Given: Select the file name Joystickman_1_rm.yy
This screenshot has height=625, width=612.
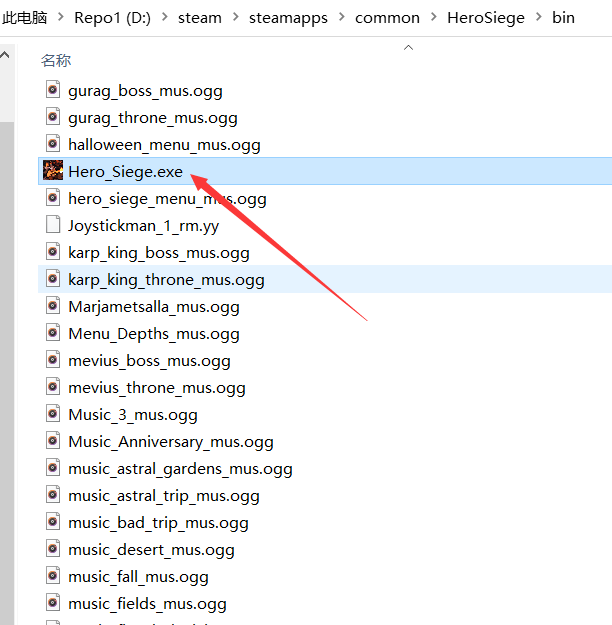Looking at the screenshot, I should coord(143,226).
